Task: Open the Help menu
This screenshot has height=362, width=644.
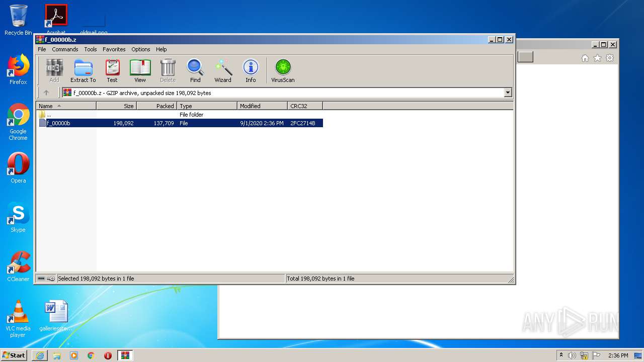Action: [x=161, y=49]
